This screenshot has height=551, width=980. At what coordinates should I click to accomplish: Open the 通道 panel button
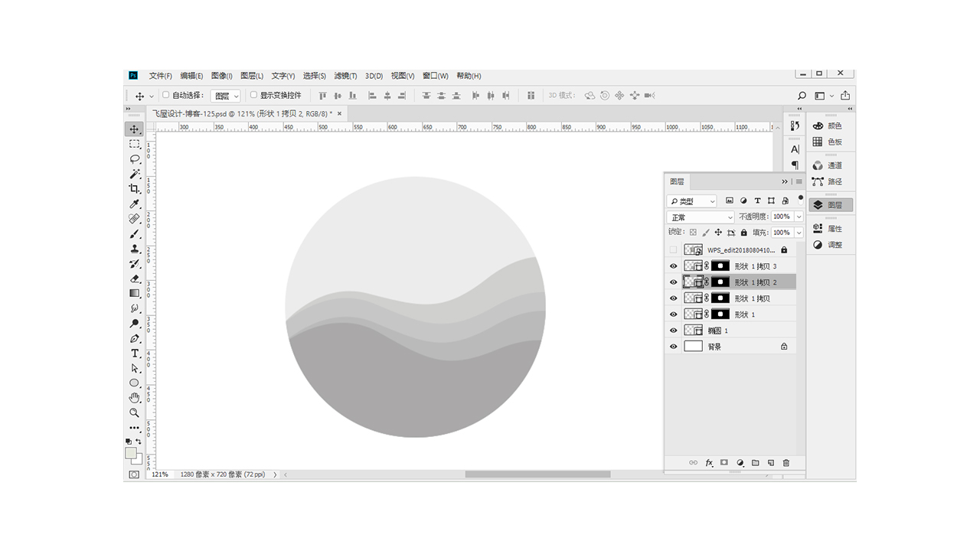tap(827, 165)
